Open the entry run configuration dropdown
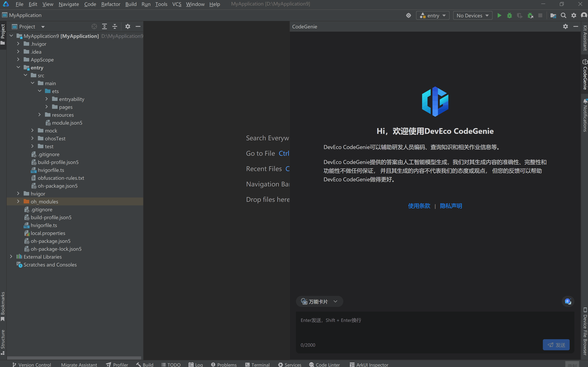Viewport: 588px width, 367px height. click(433, 16)
